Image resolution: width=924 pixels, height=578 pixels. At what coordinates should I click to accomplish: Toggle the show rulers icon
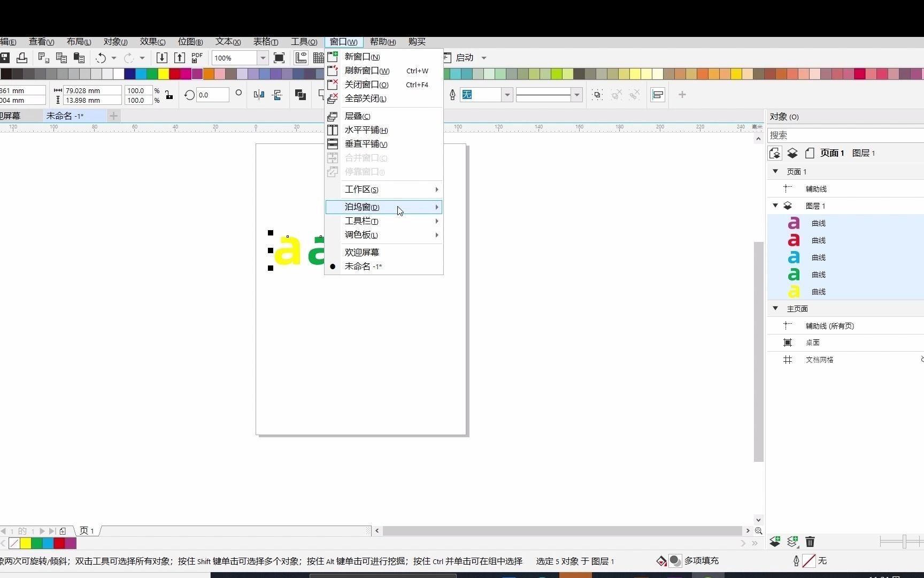click(x=301, y=58)
